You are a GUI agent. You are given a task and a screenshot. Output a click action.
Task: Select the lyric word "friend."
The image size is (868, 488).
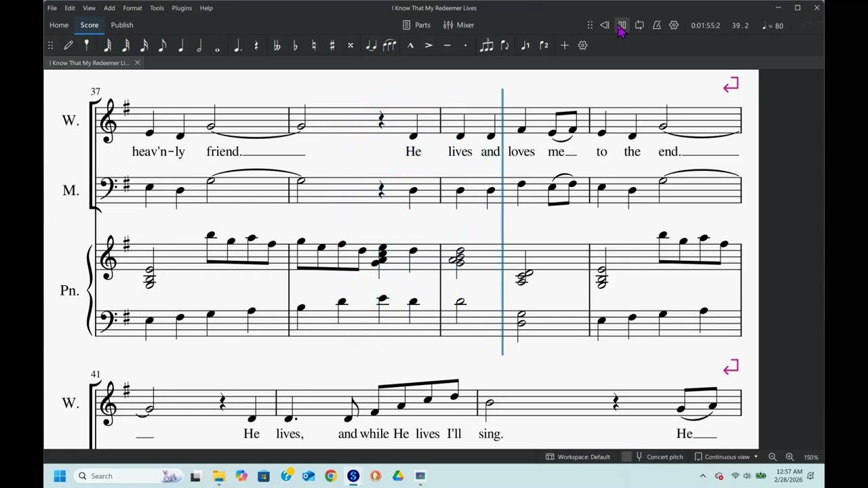pos(223,151)
